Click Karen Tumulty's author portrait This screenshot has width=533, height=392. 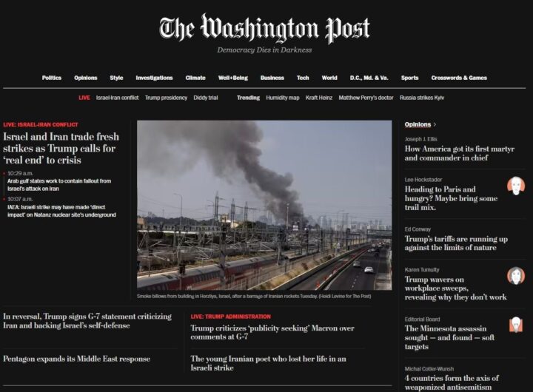point(516,275)
